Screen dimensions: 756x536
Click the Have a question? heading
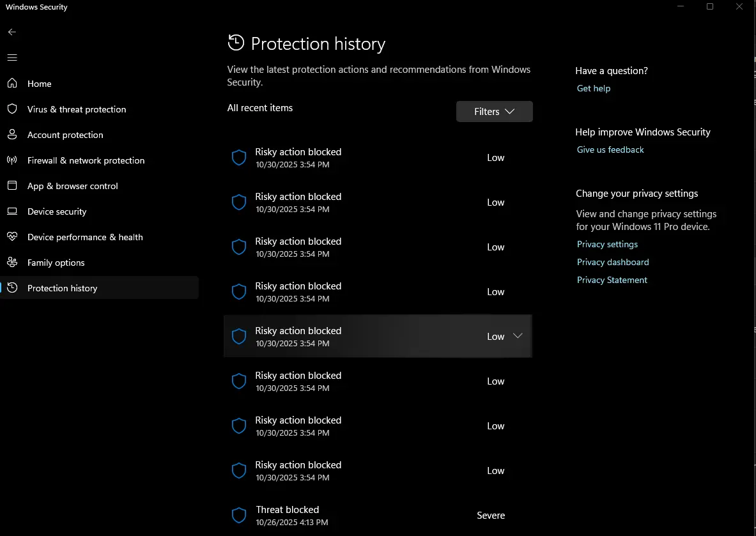pyautogui.click(x=612, y=71)
